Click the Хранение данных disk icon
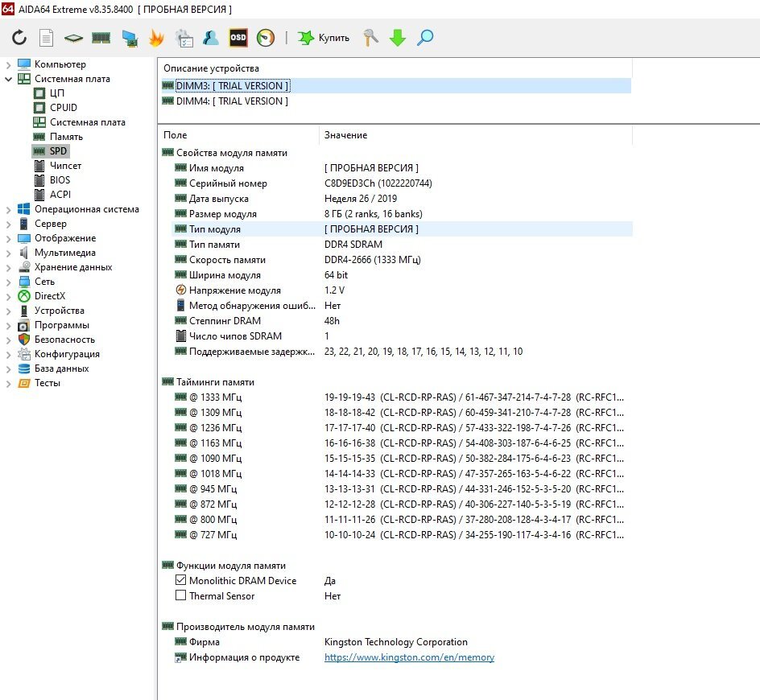This screenshot has height=700, width=760. (24, 267)
